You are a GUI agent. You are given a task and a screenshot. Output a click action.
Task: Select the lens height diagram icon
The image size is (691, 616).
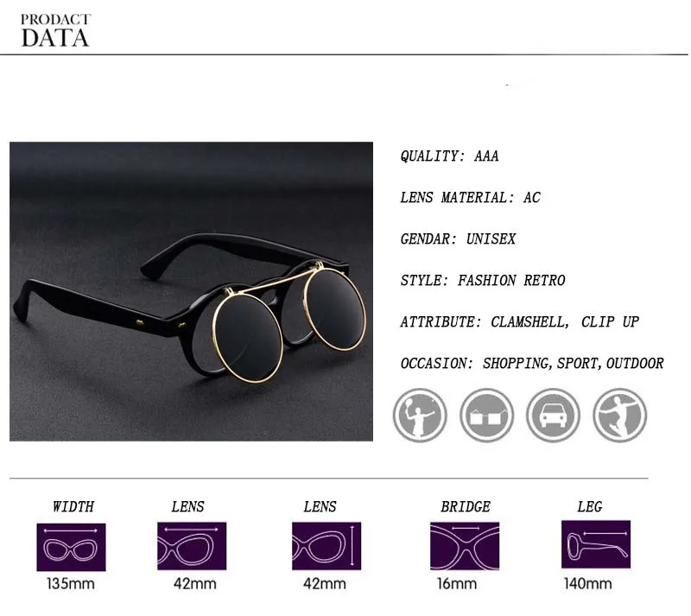[326, 546]
